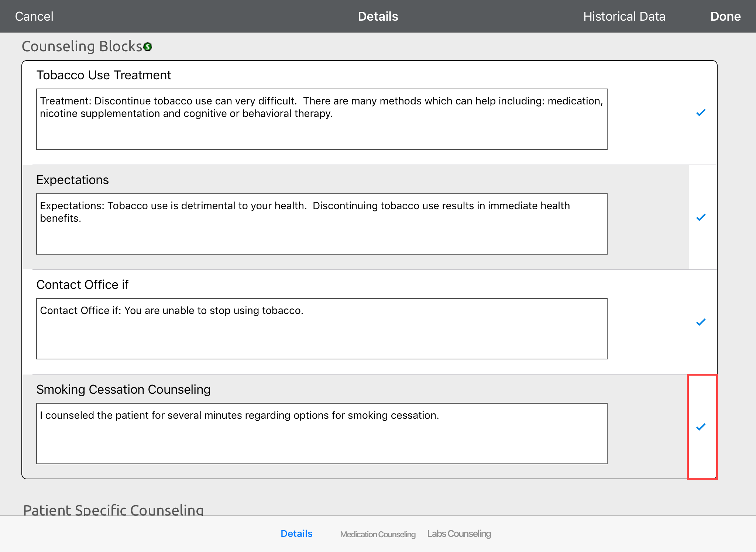Viewport: 756px width, 552px height.
Task: Switch to the Details bottom tab
Action: 296,534
